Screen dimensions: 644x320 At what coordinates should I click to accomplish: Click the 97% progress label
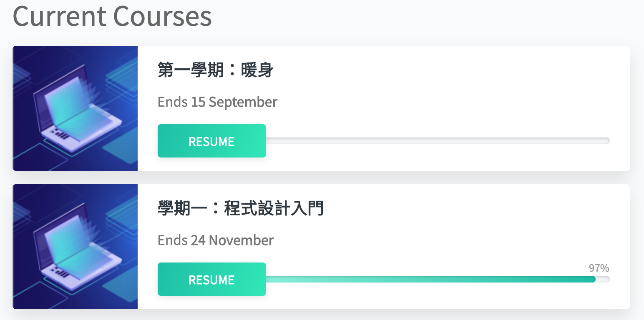(x=599, y=268)
